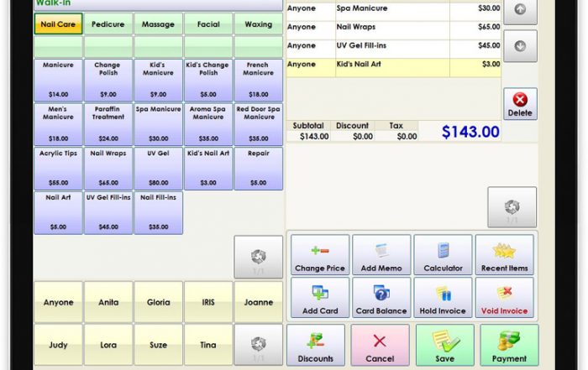Open the Discounts screen
The height and width of the screenshot is (370, 588).
click(x=315, y=346)
